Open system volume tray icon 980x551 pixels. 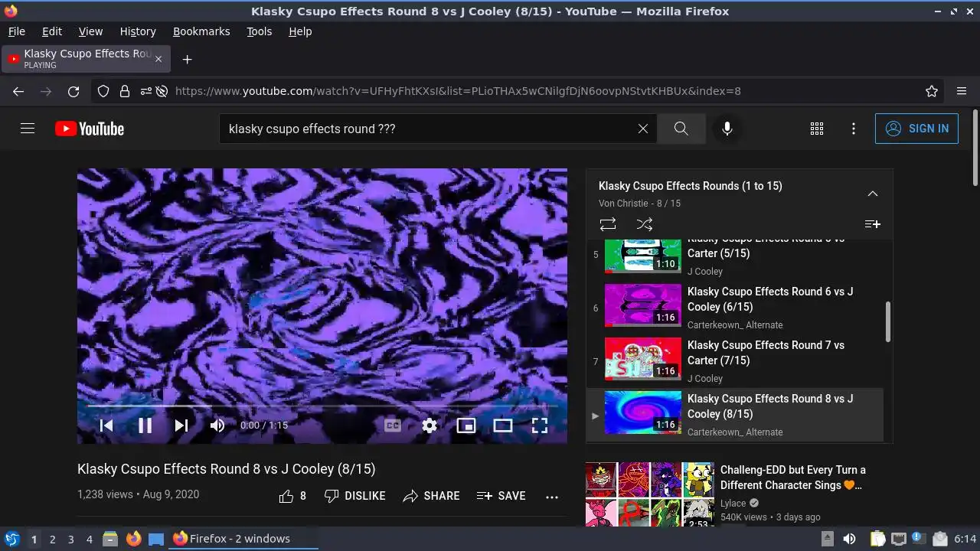pos(849,539)
